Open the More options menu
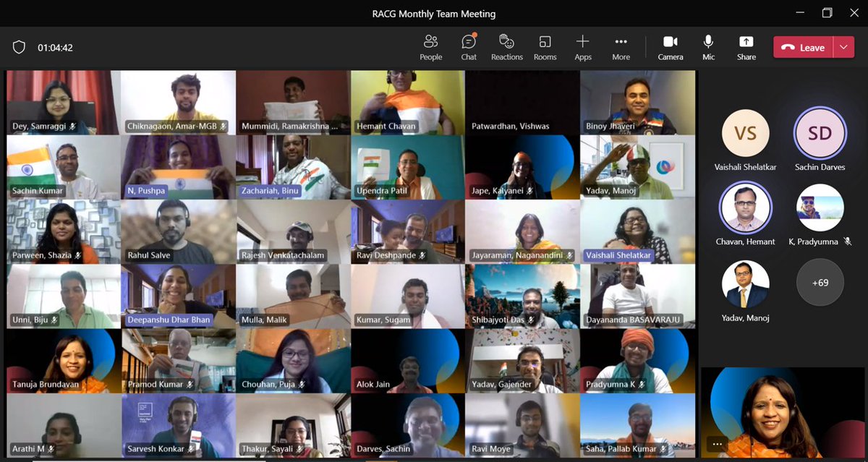The image size is (868, 462). click(621, 47)
